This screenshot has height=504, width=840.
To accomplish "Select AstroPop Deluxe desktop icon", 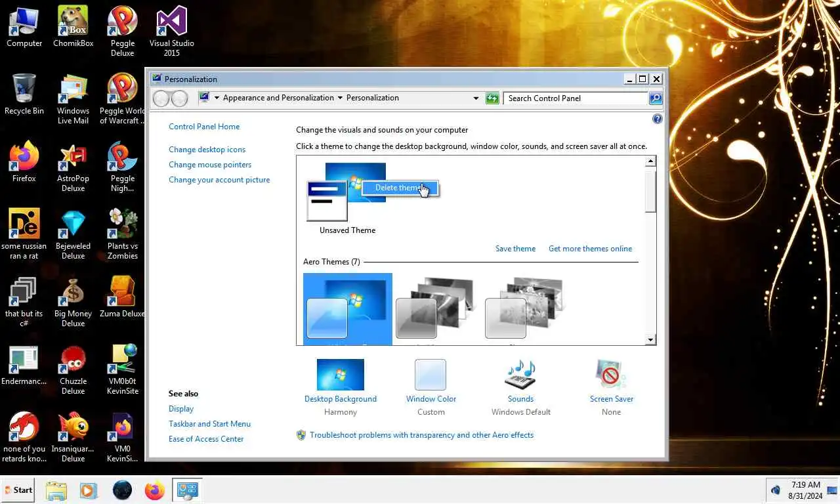I will [73, 167].
